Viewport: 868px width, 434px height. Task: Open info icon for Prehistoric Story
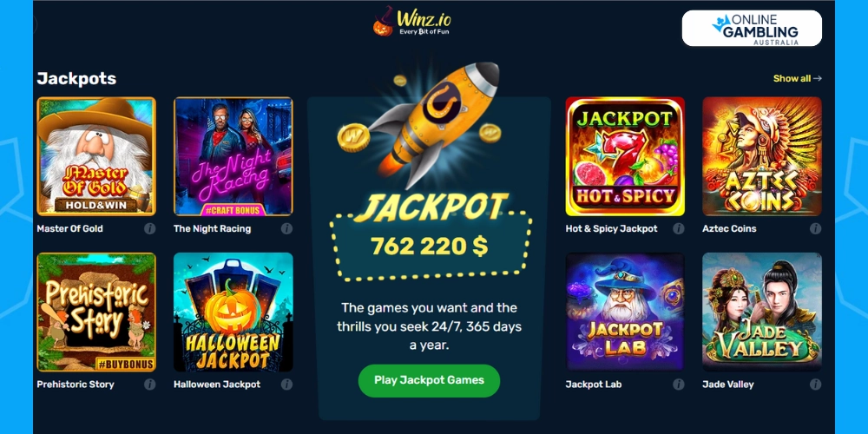[x=149, y=385]
